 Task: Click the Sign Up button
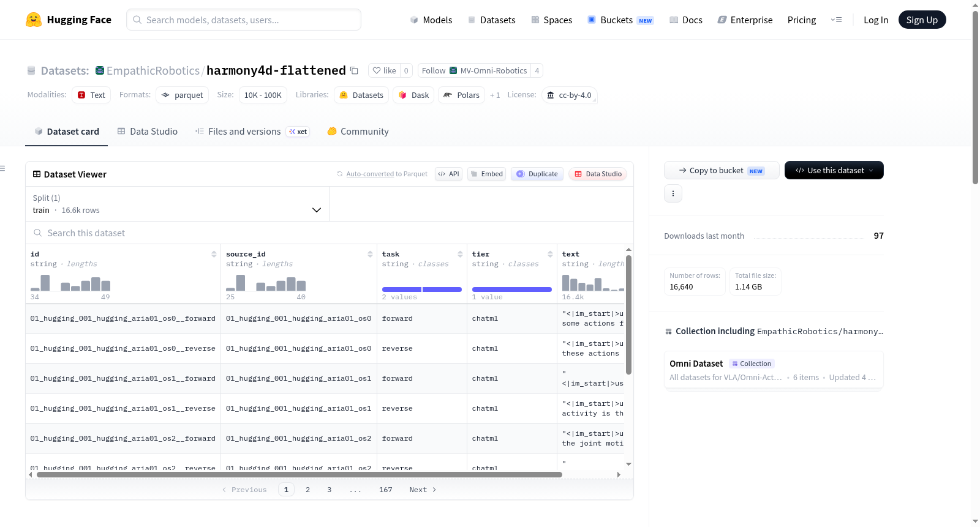click(922, 20)
